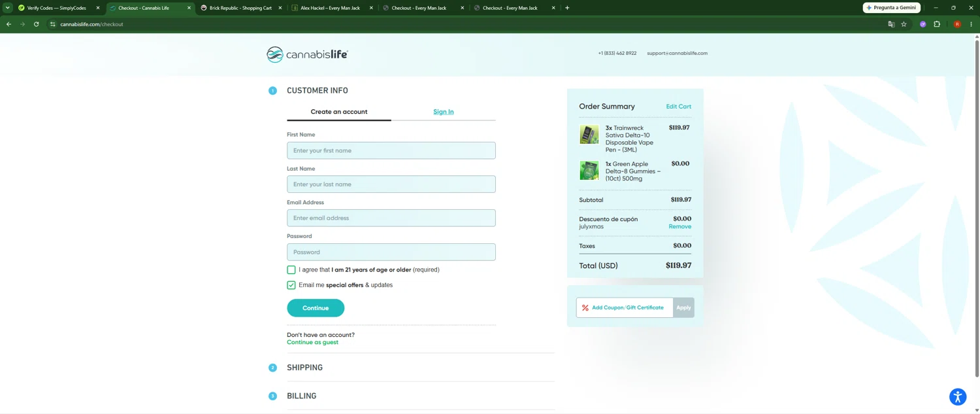
Task: Click the Order Summary heading
Action: point(607,106)
